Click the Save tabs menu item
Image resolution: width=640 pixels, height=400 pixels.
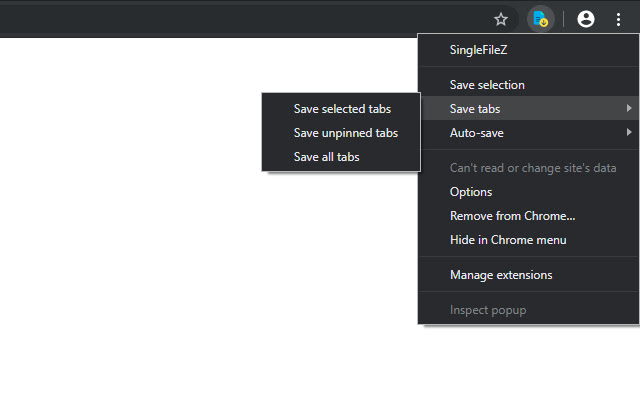tap(476, 108)
